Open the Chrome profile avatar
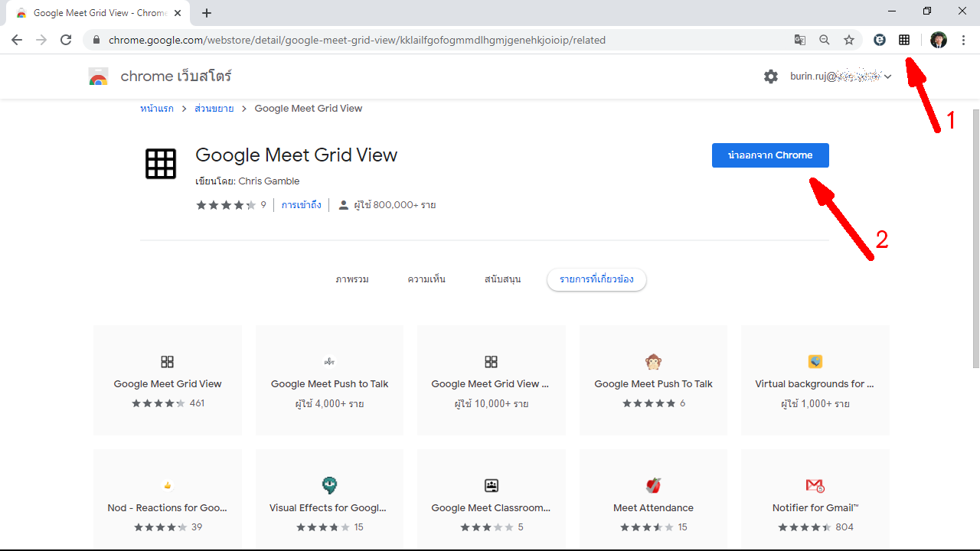 point(939,40)
